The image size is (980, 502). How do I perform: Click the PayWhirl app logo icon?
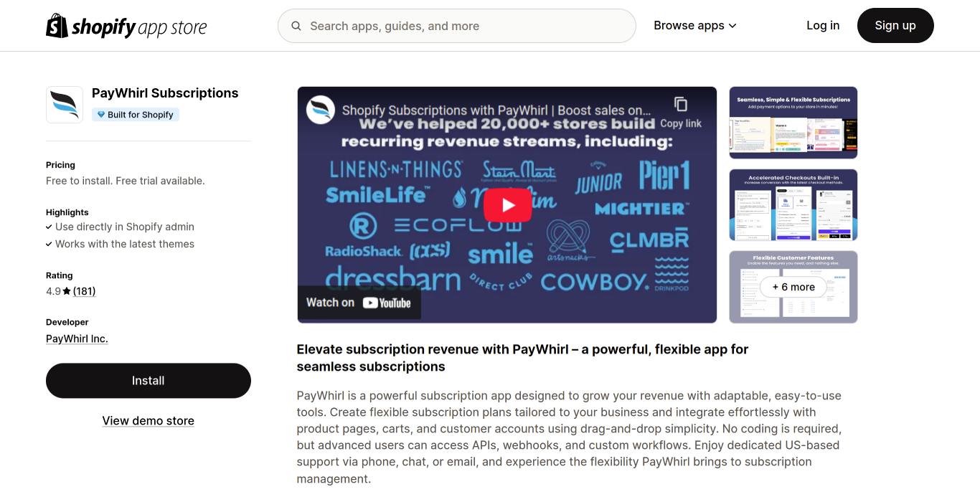[65, 105]
